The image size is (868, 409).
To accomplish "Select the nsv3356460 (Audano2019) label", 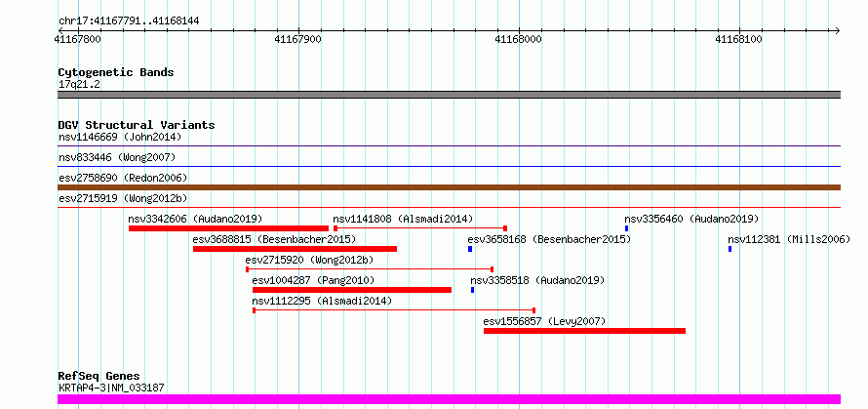I will point(691,219).
